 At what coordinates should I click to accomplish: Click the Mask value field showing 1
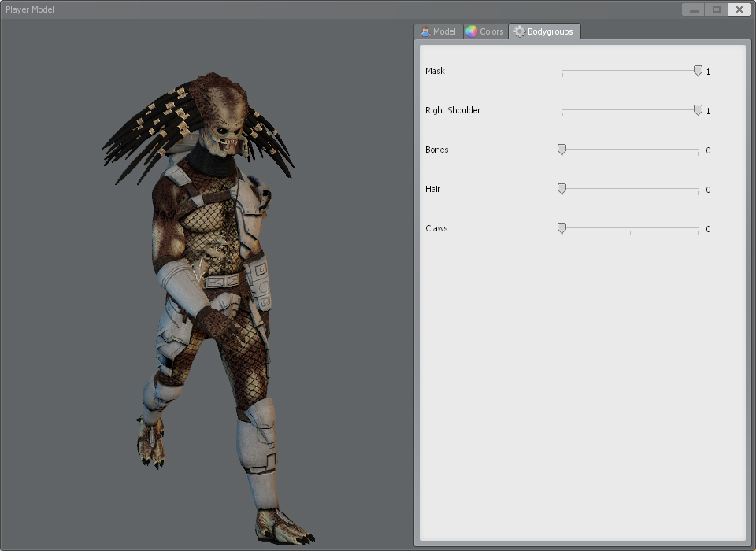point(708,72)
